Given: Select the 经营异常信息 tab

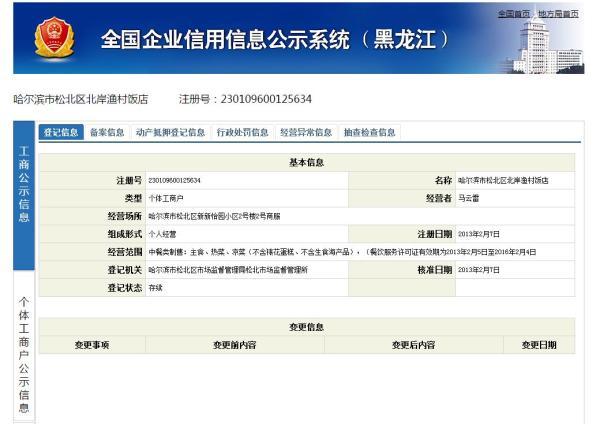Looking at the screenshot, I should [306, 132].
